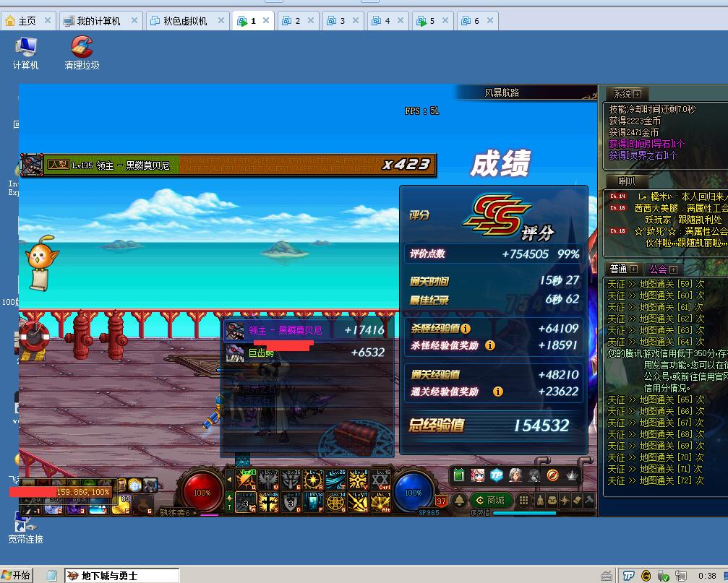Use the Alt hotkey skill icon

coord(380,502)
